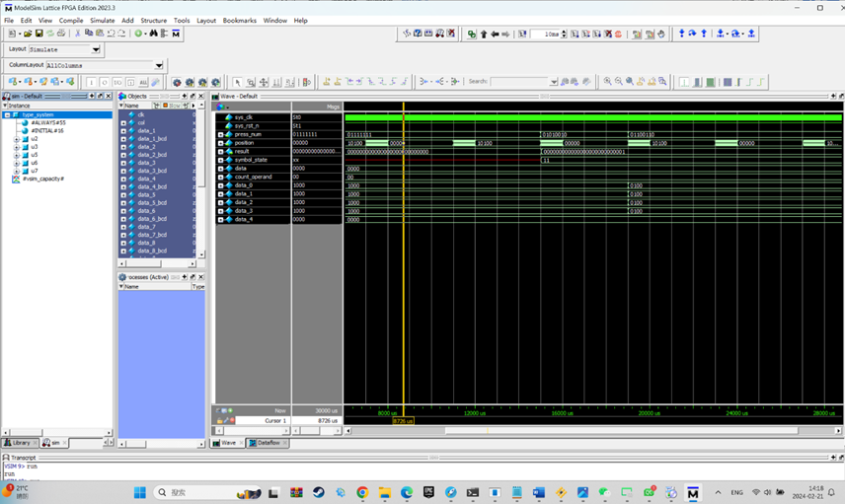Select the arrow Select Mode tool
This screenshot has height=504, width=845.
237,82
